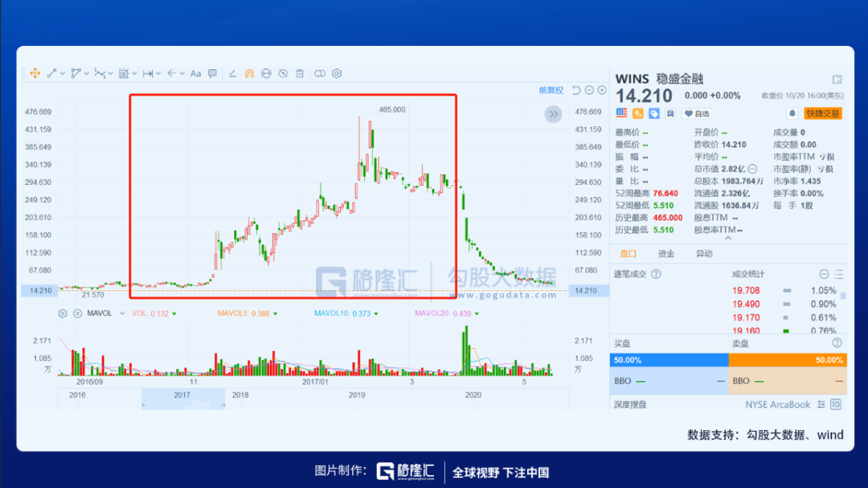Click the 2020 year on timeline
868x488 pixels.
(473, 395)
